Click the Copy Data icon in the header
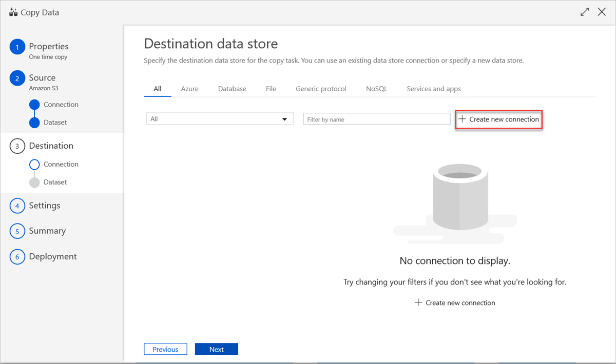Viewport: 616px width, 364px height. (x=13, y=12)
